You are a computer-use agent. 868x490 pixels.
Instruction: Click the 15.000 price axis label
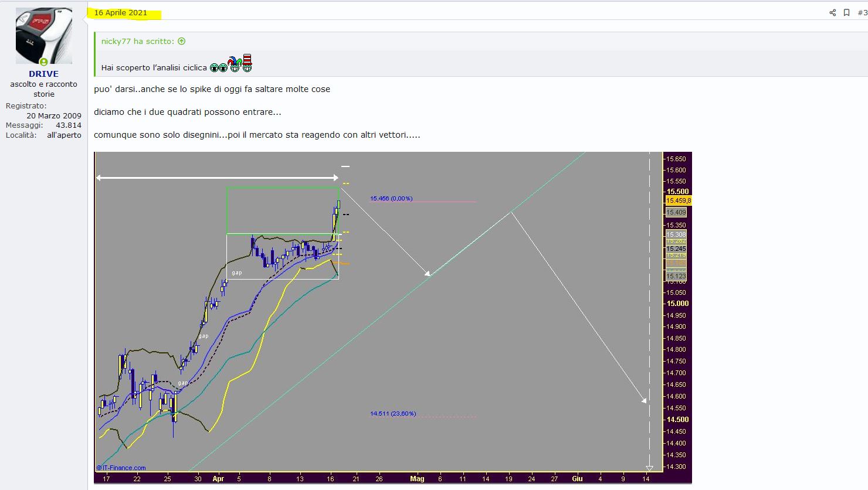(677, 303)
